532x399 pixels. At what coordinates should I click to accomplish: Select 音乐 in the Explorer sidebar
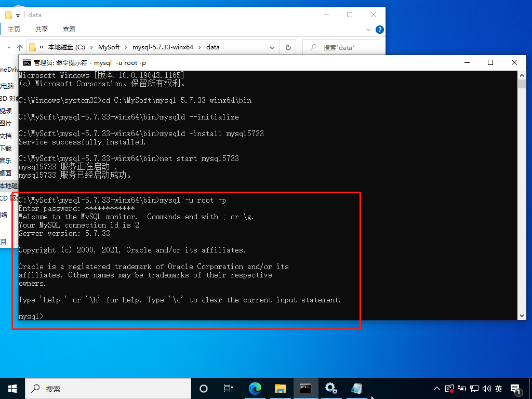[x=6, y=161]
